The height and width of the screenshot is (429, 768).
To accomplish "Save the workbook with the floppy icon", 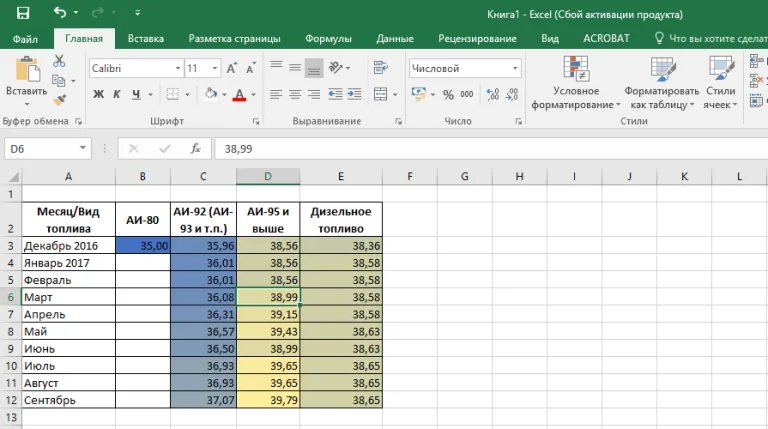I will (23, 13).
